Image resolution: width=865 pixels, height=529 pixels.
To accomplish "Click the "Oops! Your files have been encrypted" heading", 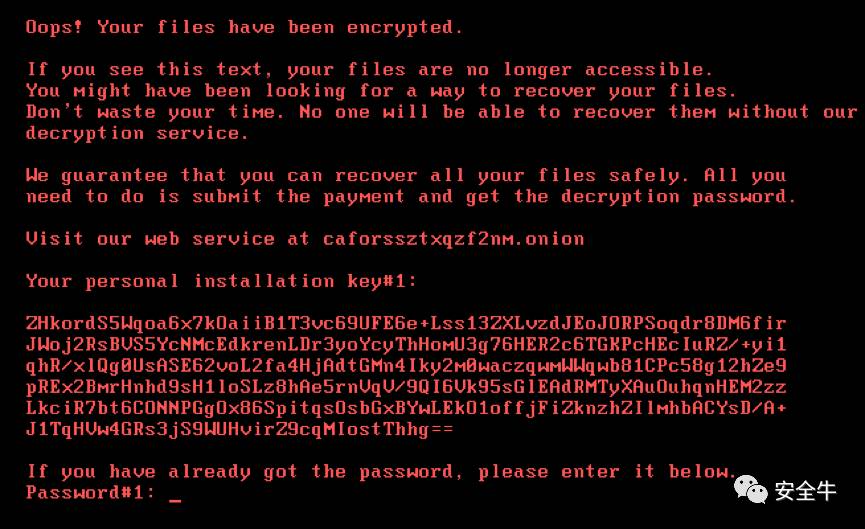I will click(x=244, y=27).
